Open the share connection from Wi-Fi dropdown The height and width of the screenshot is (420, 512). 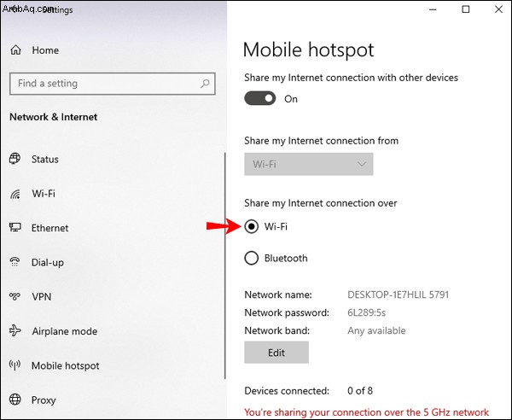(309, 164)
